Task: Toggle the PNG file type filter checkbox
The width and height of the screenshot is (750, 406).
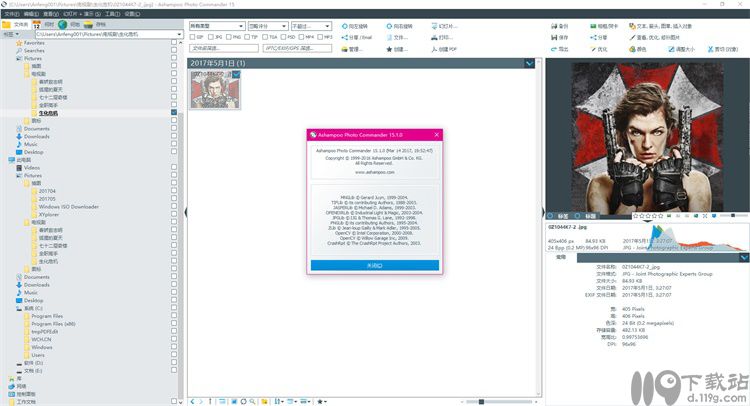Action: click(229, 37)
